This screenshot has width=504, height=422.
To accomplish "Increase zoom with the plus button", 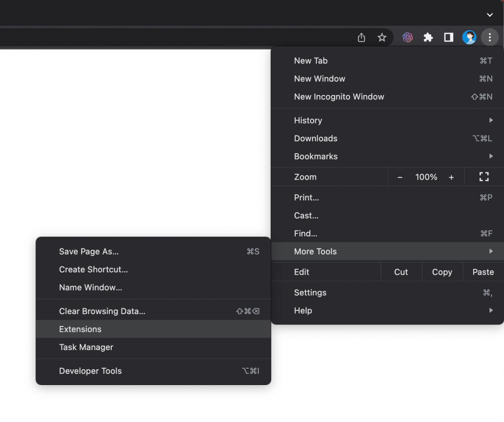I will point(451,177).
